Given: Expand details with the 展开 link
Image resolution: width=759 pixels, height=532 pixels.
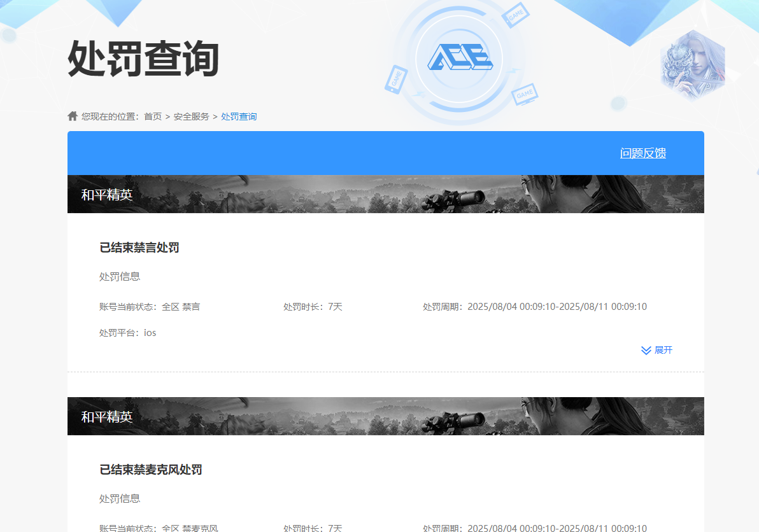Looking at the screenshot, I should pyautogui.click(x=663, y=350).
